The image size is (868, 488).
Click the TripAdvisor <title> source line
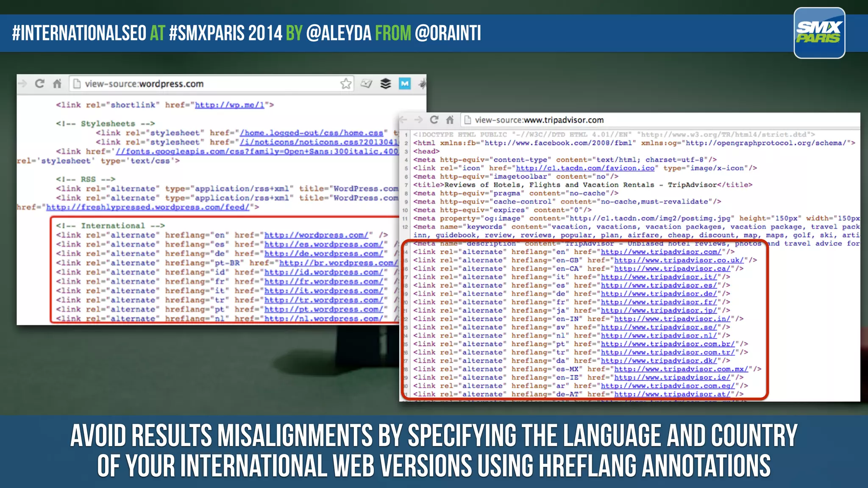[x=583, y=185]
